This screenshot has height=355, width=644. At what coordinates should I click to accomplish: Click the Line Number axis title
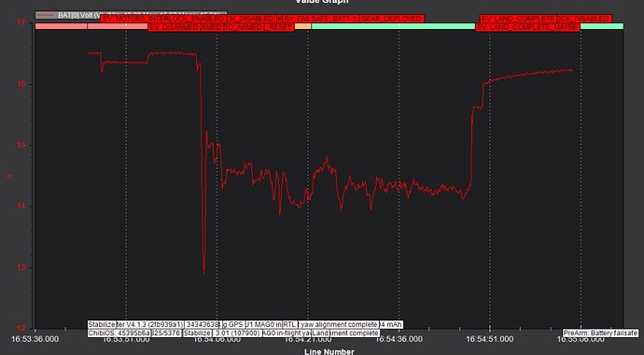click(329, 351)
